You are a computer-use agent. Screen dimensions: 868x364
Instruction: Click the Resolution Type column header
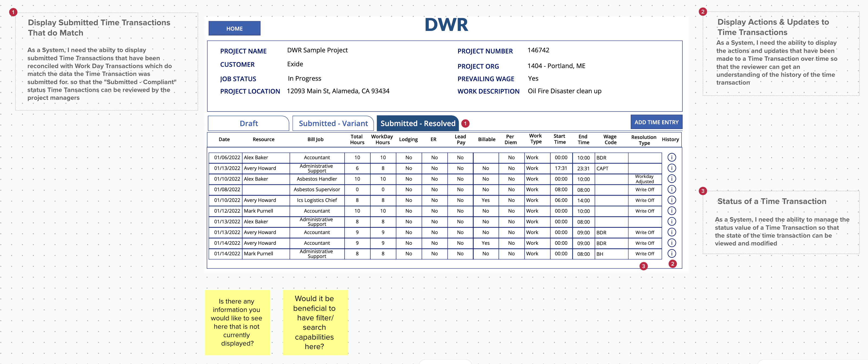(644, 140)
